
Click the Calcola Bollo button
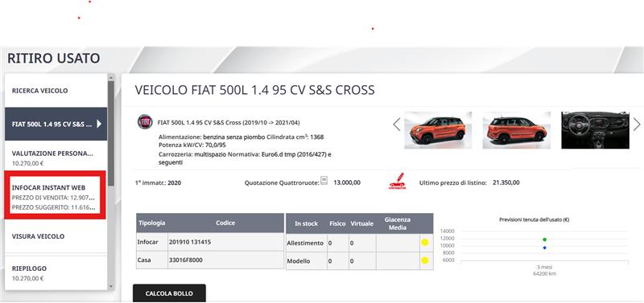pyautogui.click(x=169, y=293)
